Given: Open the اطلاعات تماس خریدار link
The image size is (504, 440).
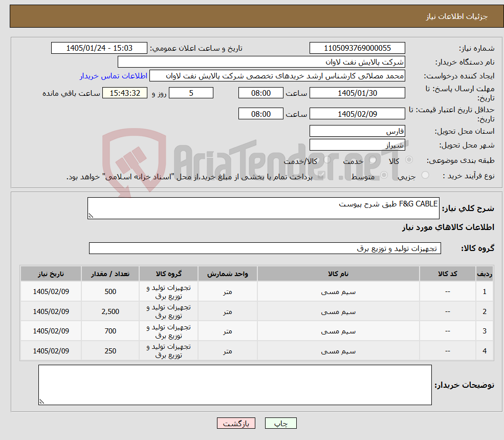Looking at the screenshot, I should click(x=114, y=76).
